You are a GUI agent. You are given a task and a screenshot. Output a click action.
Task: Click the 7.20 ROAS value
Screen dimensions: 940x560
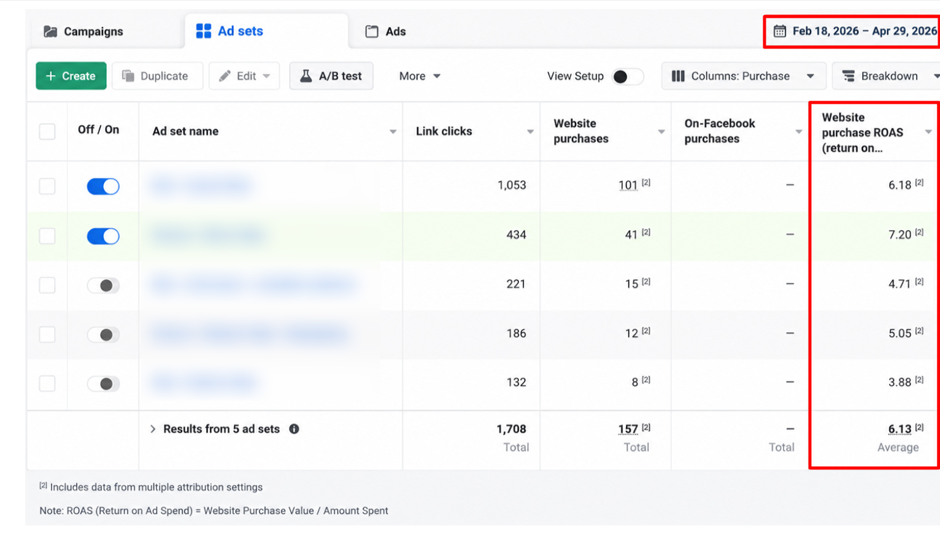(900, 235)
